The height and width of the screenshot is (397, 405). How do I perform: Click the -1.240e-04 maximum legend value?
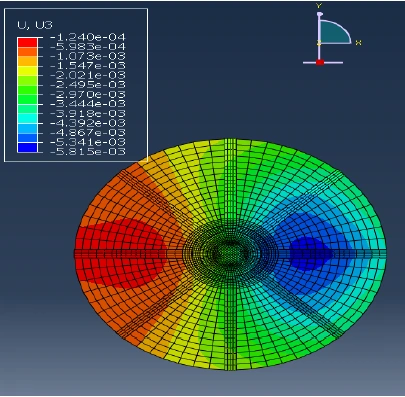(88, 37)
